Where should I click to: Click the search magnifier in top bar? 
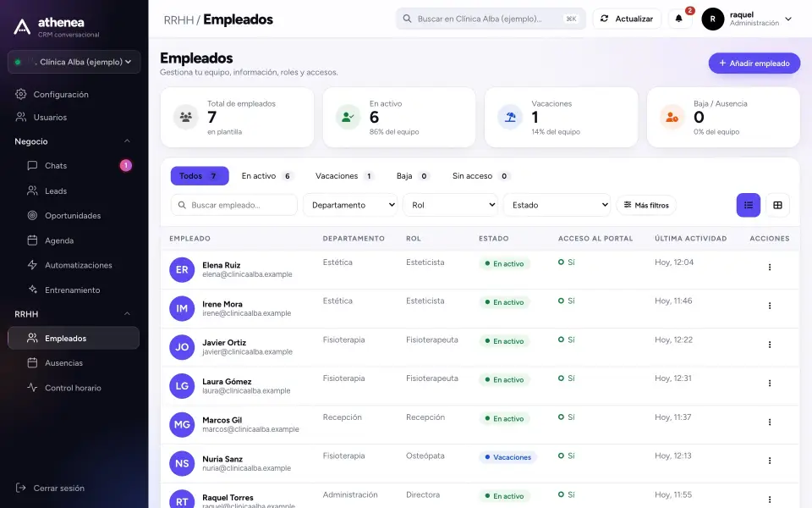coord(407,19)
